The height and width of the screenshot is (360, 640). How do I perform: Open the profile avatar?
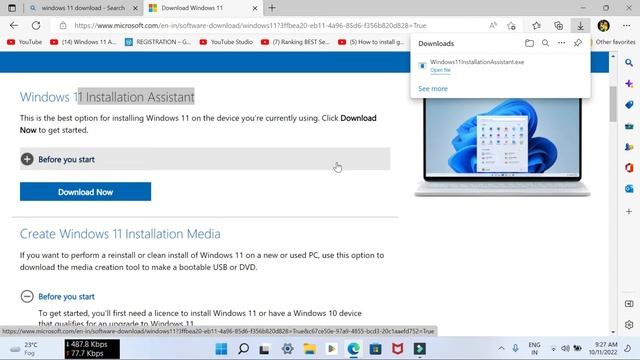point(604,26)
